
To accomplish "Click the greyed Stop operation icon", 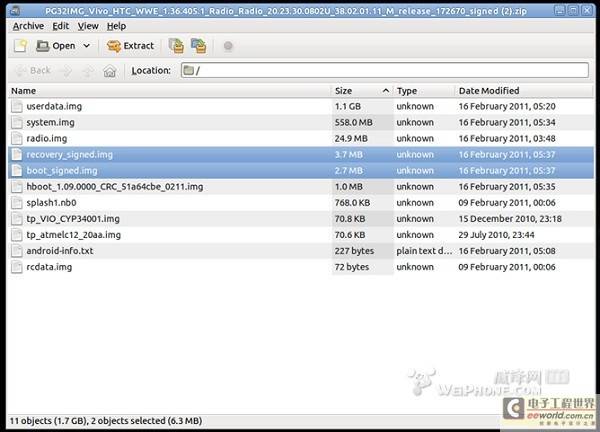I will tap(228, 46).
